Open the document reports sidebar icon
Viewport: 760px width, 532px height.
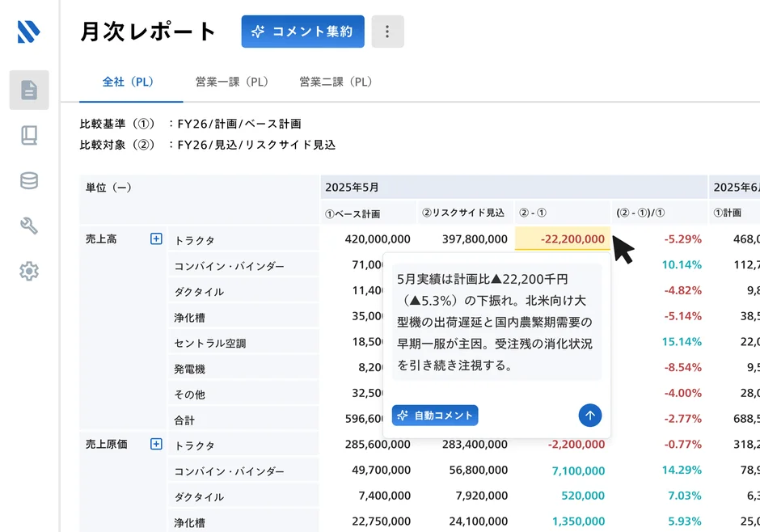pyautogui.click(x=29, y=90)
